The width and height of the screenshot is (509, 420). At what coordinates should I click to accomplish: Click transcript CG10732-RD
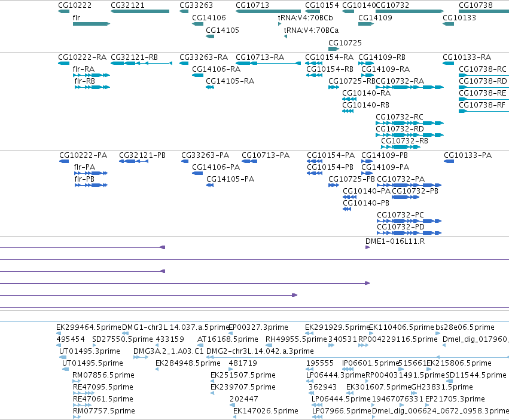400,129
